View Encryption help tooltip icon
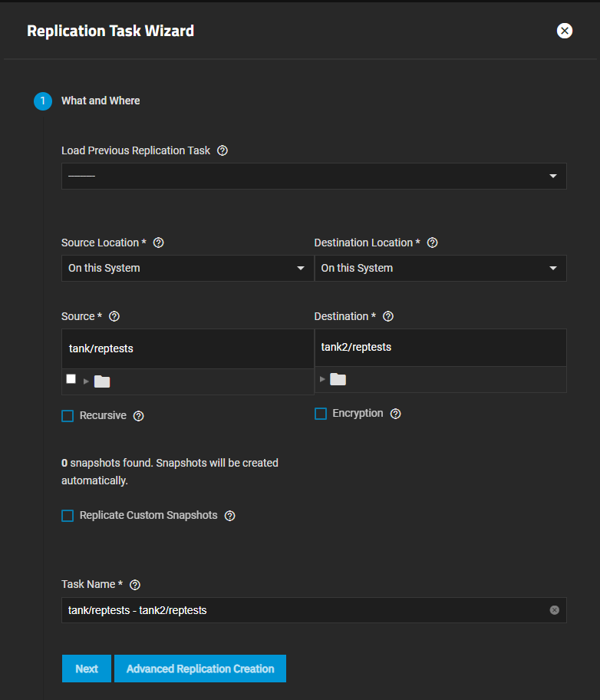 pos(395,414)
